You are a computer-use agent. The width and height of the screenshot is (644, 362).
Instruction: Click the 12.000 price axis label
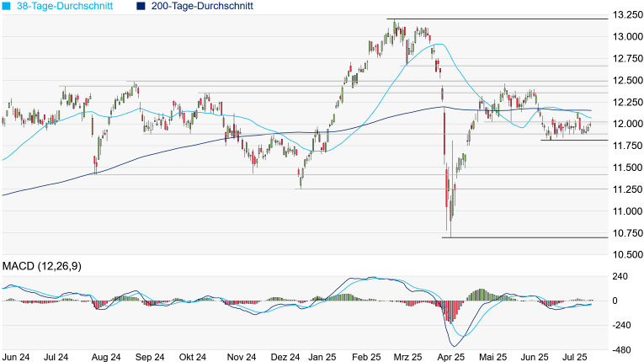[627, 124]
